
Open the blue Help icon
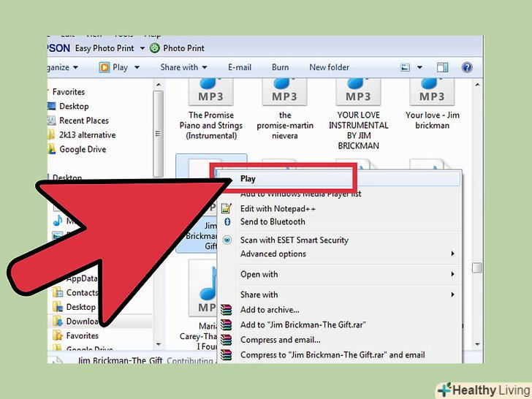pos(467,67)
